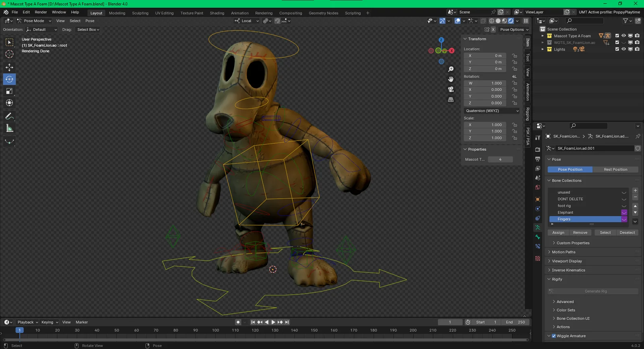Screen dimensions: 644x349
Task: Play animation in the timeline
Action: [273, 322]
